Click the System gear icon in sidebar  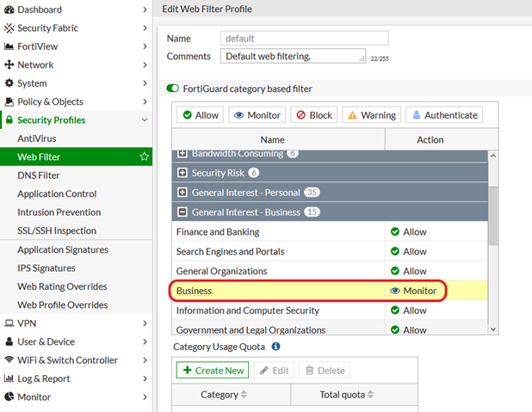[x=9, y=83]
